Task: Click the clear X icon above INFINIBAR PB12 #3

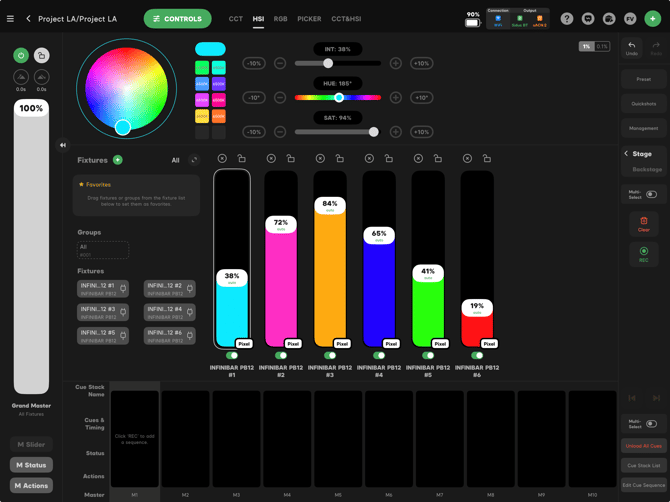Action: [x=320, y=159]
